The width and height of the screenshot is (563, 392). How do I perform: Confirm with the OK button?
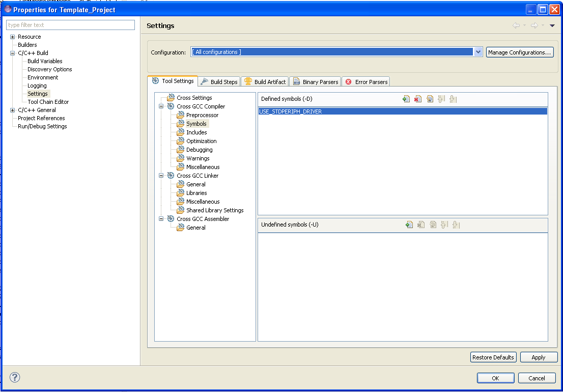click(x=495, y=378)
